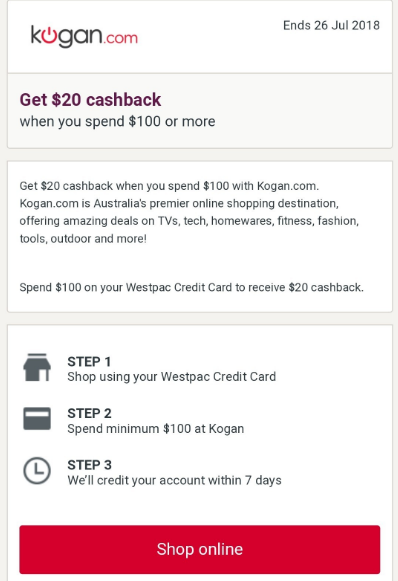Tap the storefront icon beside Step 1
The image size is (398, 581).
tap(37, 367)
